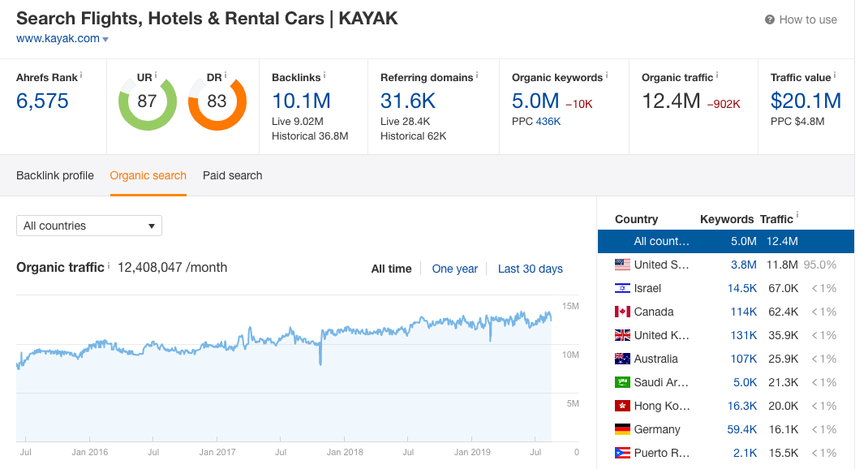This screenshot has height=469, width=868.
Task: Switch to the Paid search tab
Action: [232, 175]
